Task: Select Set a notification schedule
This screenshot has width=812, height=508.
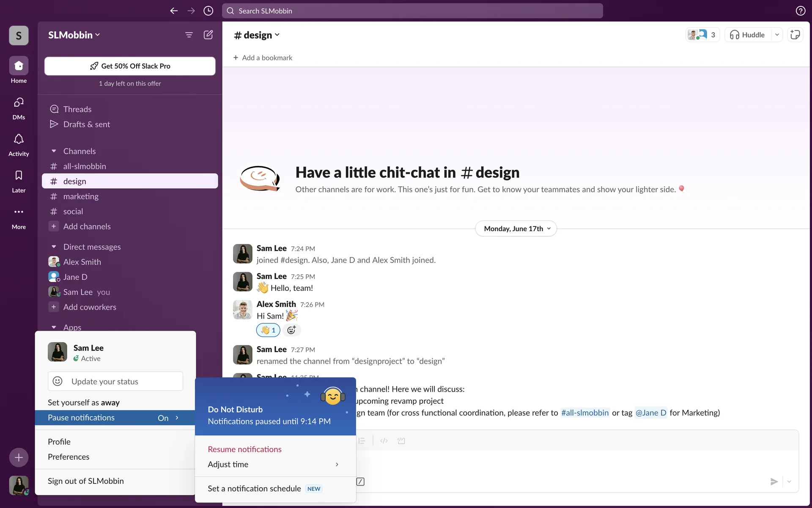Action: [x=255, y=489]
